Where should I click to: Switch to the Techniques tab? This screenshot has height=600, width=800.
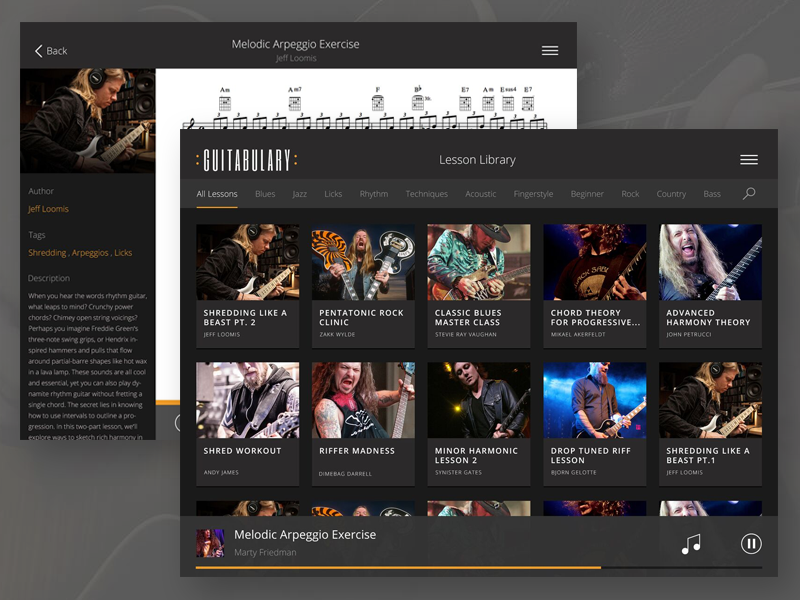click(x=427, y=194)
